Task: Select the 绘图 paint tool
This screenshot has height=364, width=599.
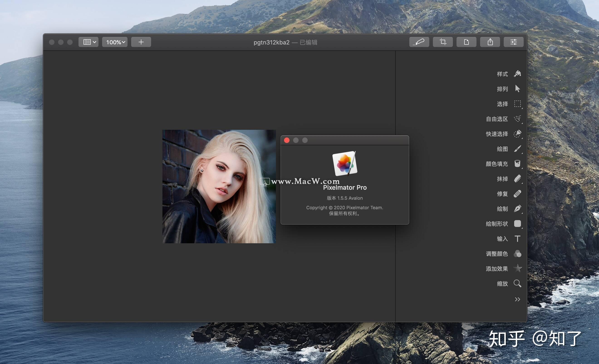Action: [x=517, y=149]
